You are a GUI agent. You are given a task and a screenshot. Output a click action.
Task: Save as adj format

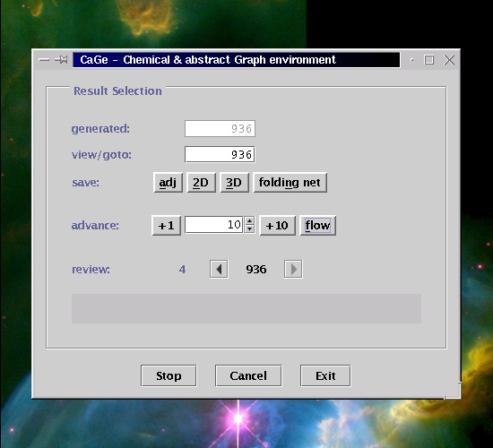168,183
